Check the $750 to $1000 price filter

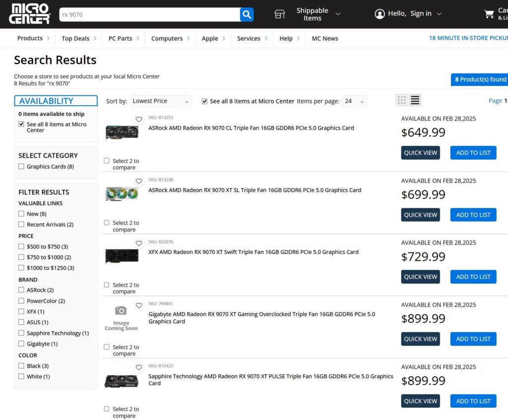pos(21,257)
